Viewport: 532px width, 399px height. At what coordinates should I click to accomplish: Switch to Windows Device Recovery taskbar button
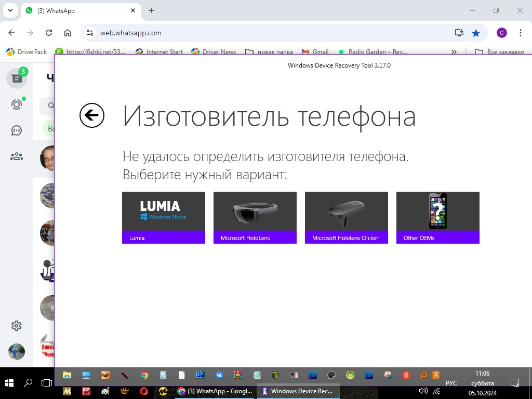(x=298, y=391)
